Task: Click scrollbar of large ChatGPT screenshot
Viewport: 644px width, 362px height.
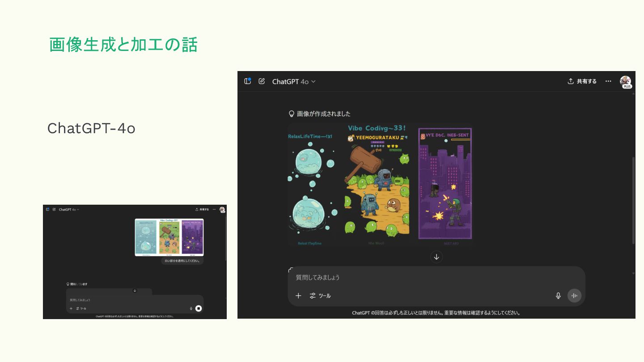Action: (633, 200)
